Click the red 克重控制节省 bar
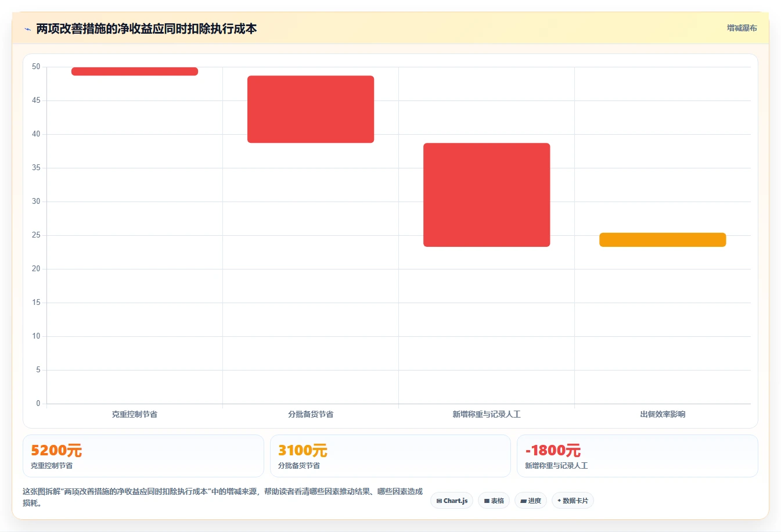Viewport: 781px width, 532px height. click(135, 71)
